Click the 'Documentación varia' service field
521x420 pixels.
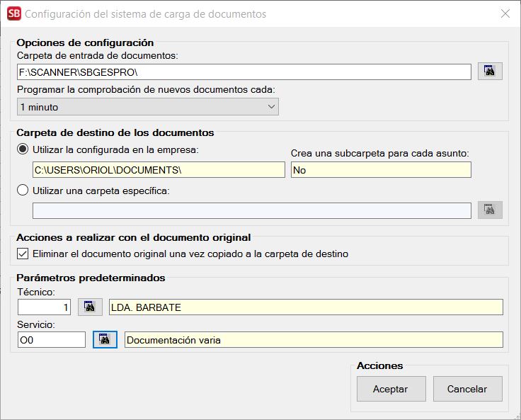(313, 340)
